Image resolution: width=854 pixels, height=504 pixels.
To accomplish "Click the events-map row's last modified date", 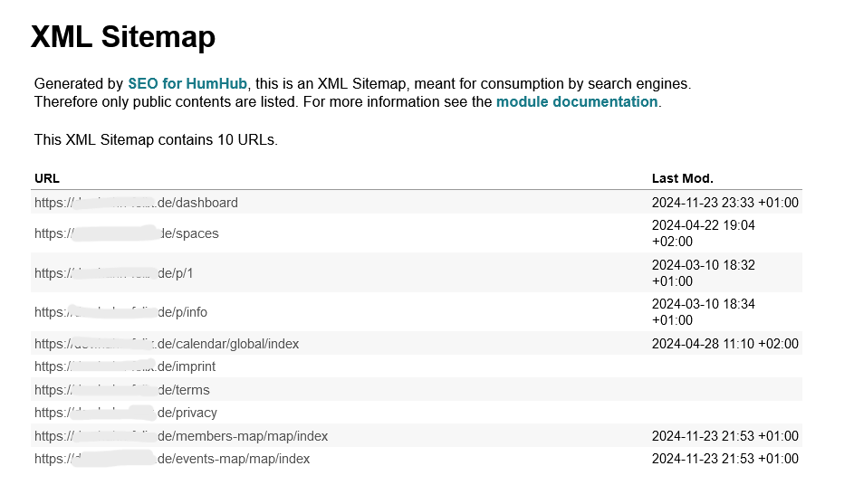I will click(x=724, y=459).
